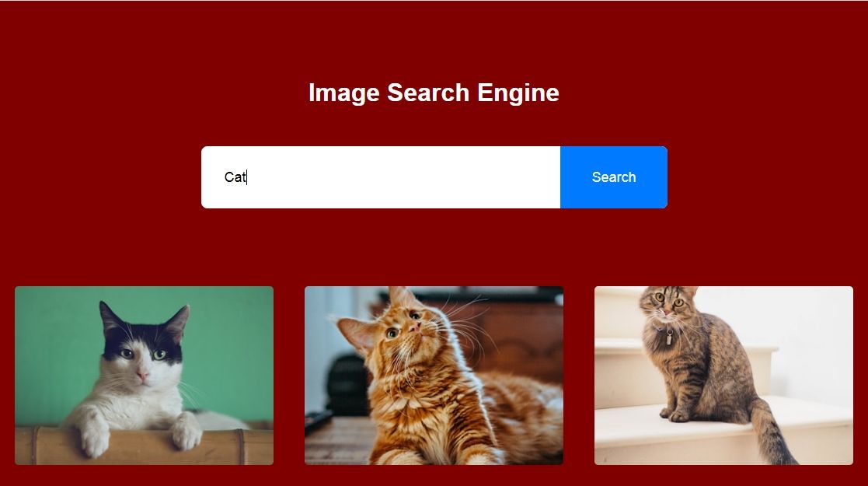Click the tabby cat's metal collar tag
This screenshot has width=868, height=486.
pos(669,337)
